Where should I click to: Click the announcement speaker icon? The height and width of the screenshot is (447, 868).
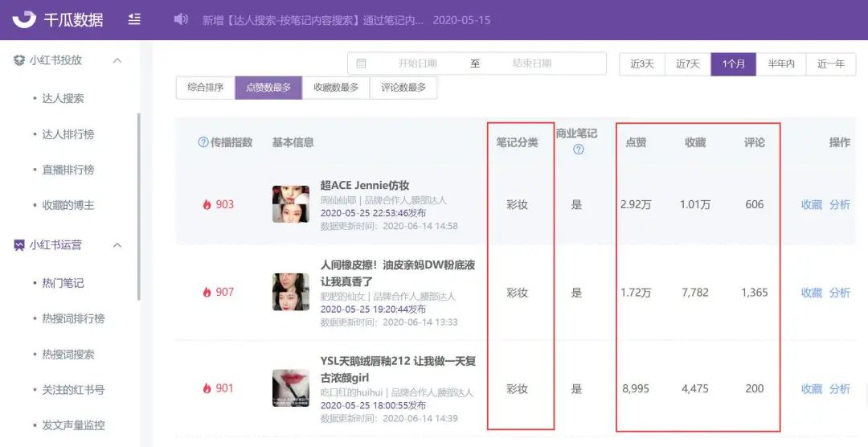[x=181, y=19]
